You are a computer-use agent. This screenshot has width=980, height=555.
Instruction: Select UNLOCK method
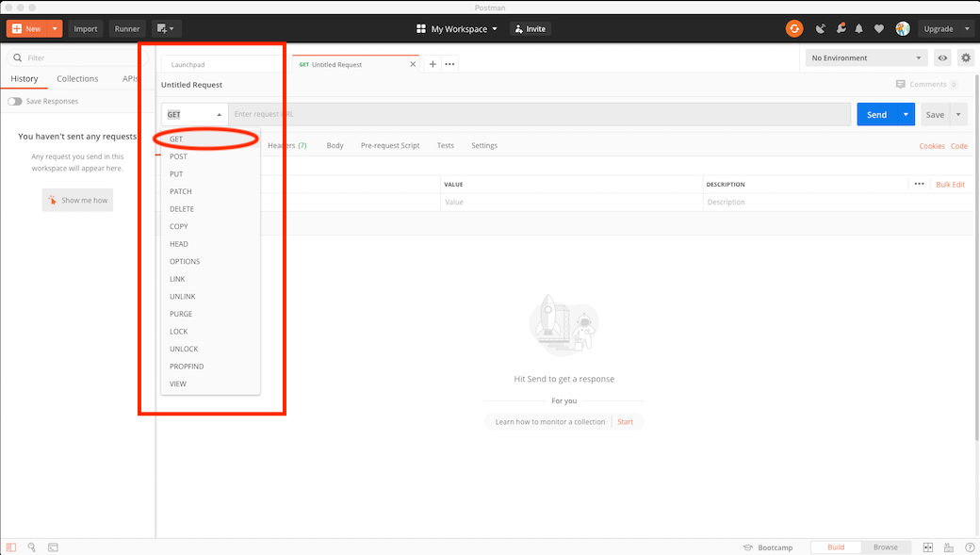(211, 349)
